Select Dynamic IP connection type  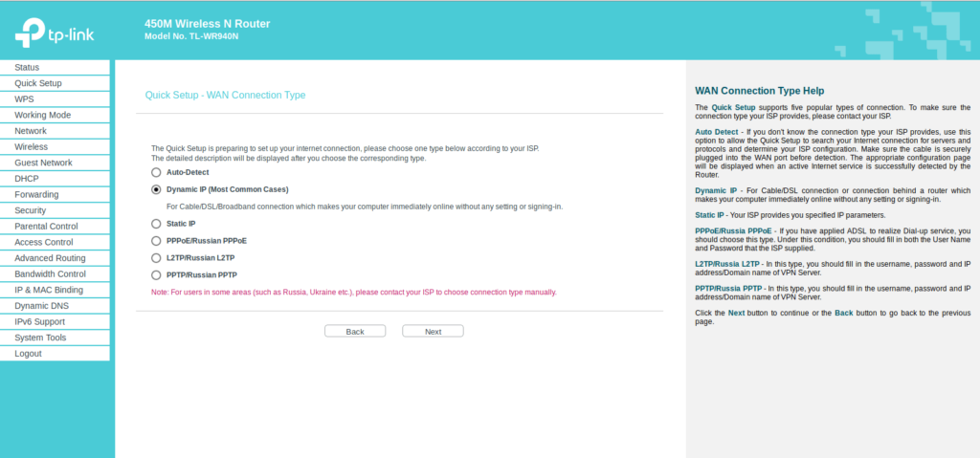pos(157,190)
